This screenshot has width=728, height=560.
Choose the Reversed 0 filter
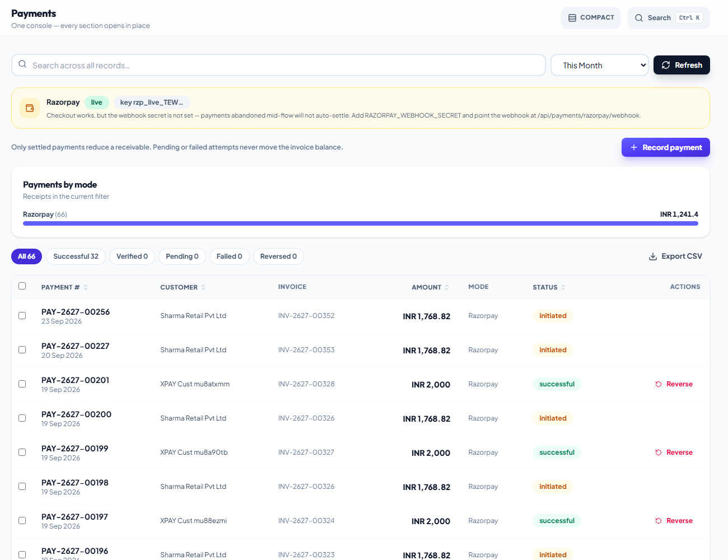click(278, 256)
